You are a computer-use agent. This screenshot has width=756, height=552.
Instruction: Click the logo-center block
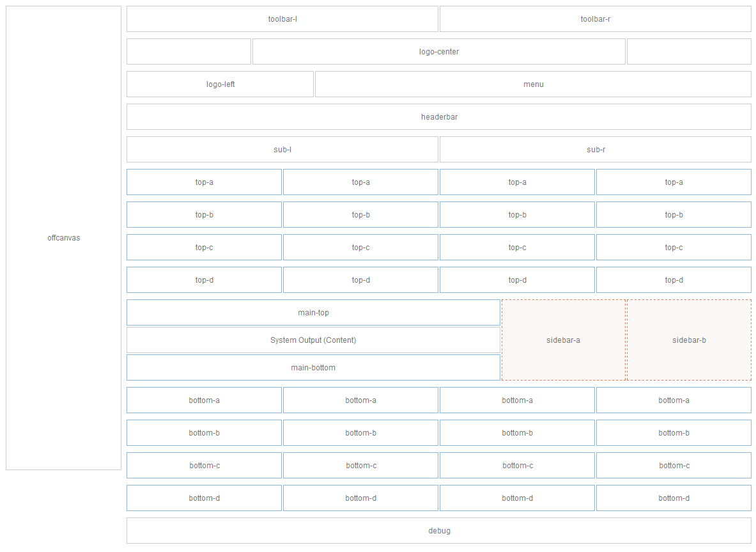(x=438, y=51)
